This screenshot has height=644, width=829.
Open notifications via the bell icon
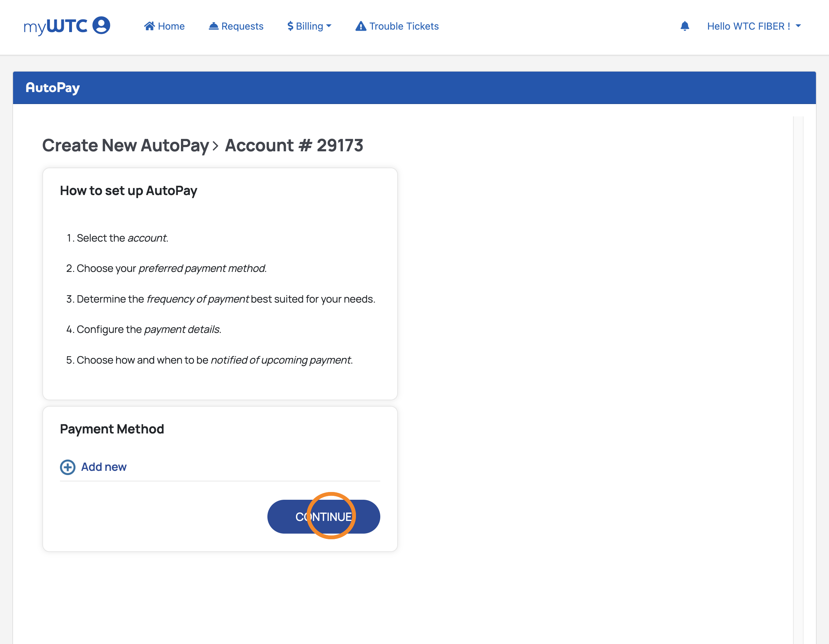[x=684, y=26]
